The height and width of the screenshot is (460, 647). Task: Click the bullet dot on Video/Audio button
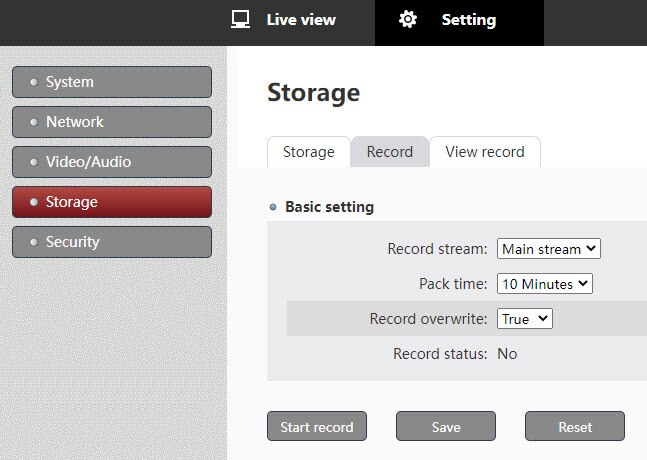(x=34, y=162)
